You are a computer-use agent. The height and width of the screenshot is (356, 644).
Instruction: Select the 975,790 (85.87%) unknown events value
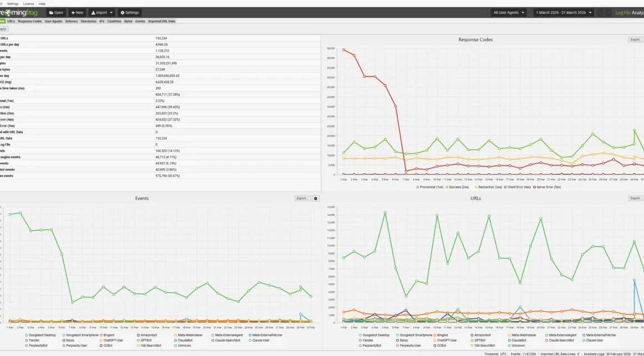click(168, 176)
